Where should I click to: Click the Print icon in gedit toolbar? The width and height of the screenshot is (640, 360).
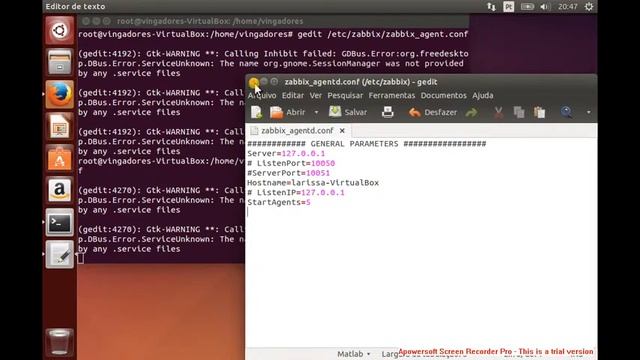388,112
